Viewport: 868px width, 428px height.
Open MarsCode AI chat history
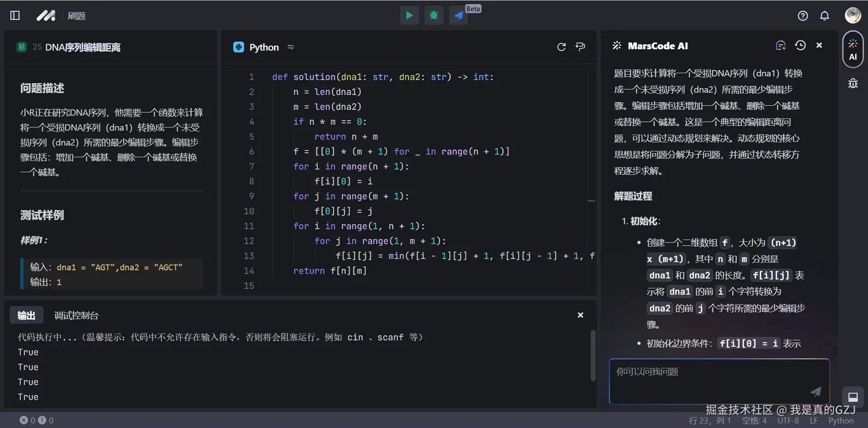click(801, 45)
